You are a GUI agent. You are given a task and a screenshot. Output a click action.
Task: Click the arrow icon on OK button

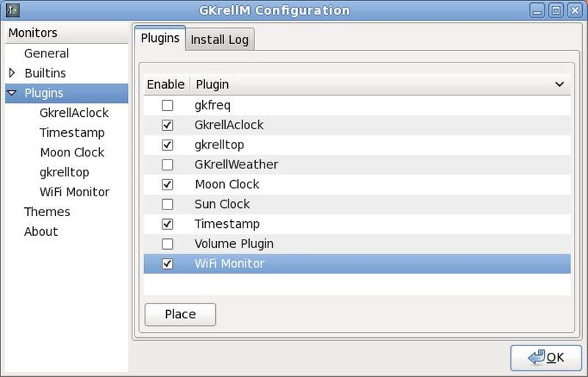536,357
